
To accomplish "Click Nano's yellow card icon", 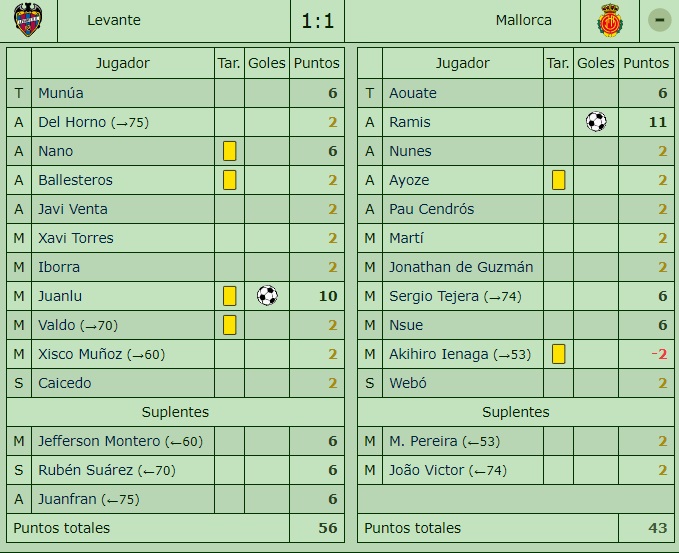I will 230,151.
